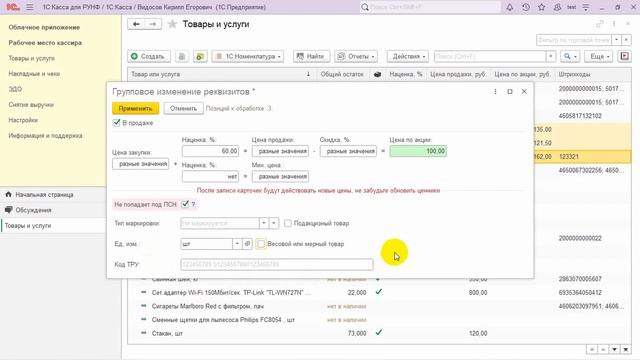
Task: Open the side panel toggle icon in toolbar
Action: (x=624, y=56)
